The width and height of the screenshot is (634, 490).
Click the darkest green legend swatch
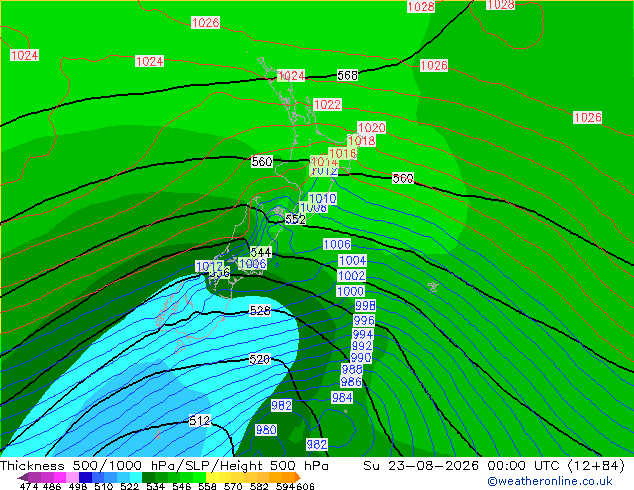148,477
